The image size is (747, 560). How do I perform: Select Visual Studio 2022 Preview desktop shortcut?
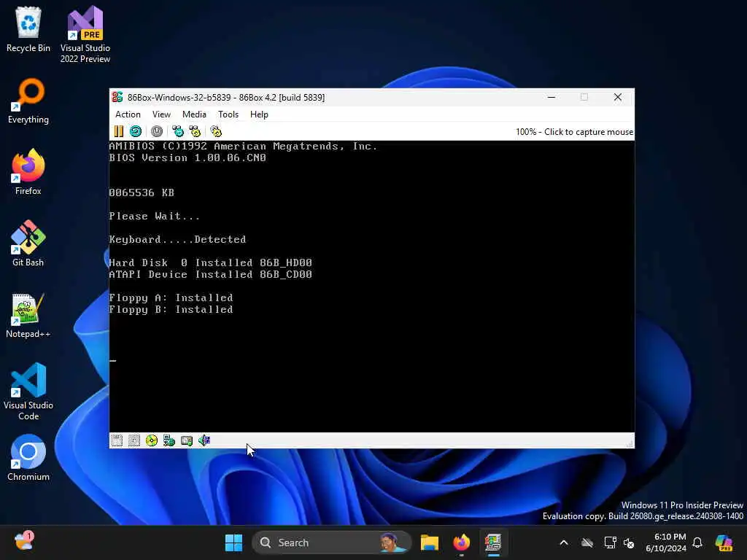point(85,35)
